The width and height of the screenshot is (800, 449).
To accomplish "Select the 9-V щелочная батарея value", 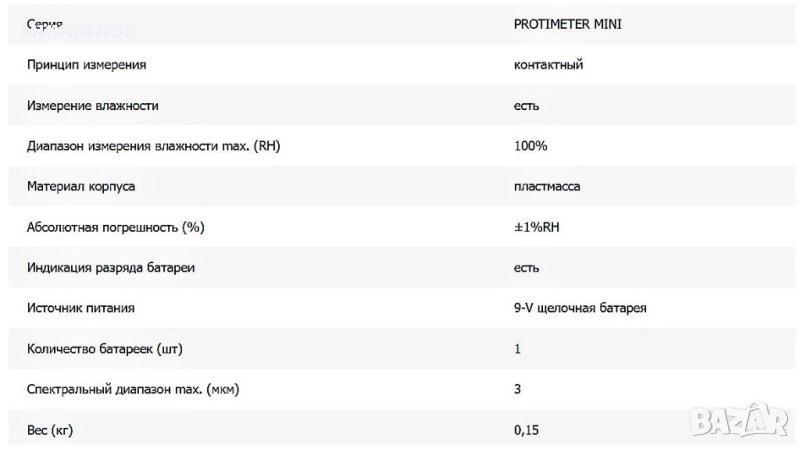I will point(580,308).
